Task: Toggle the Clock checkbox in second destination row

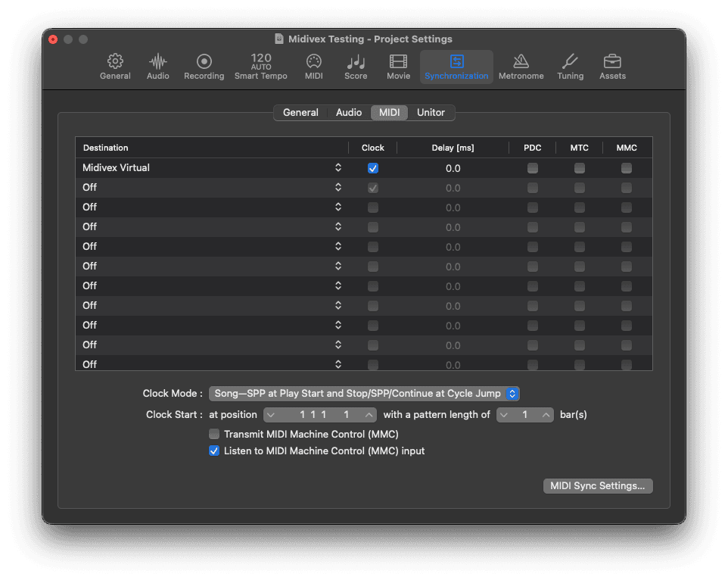Action: [x=373, y=188]
